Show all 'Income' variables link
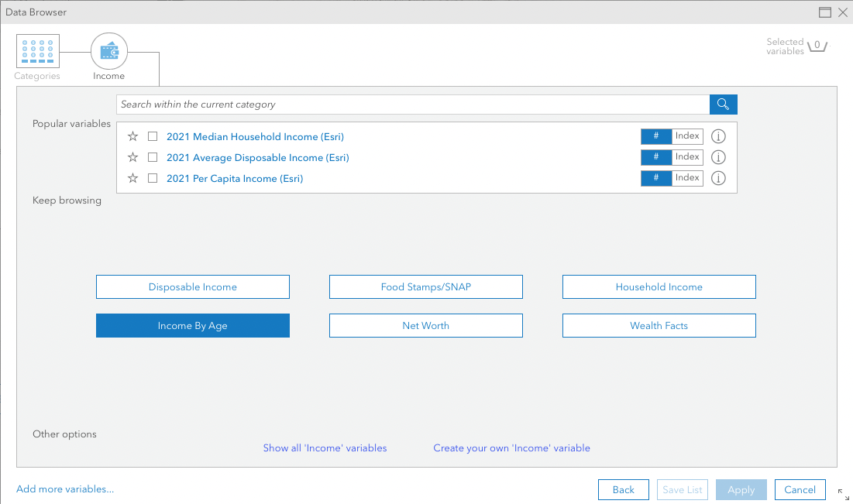853x504 pixels. (x=325, y=448)
